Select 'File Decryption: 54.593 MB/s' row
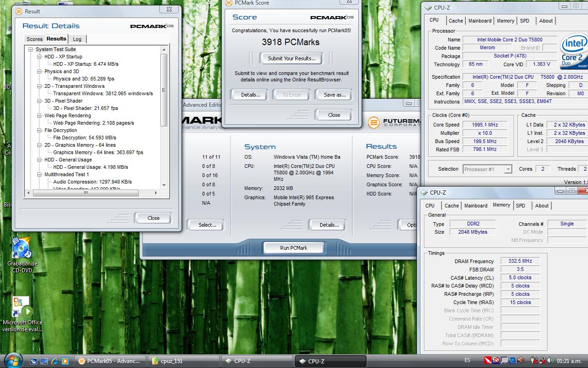The height and width of the screenshot is (368, 588). click(85, 138)
